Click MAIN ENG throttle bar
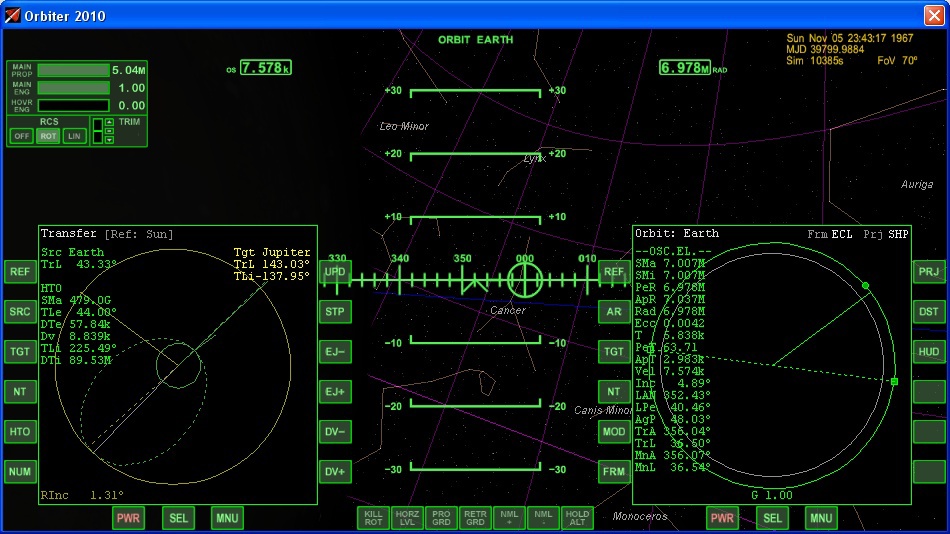 73,88
